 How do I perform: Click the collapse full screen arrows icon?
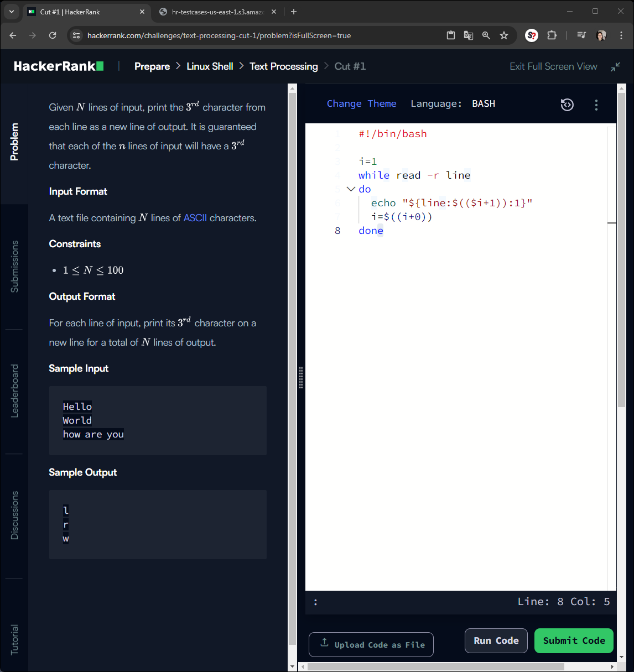point(615,67)
